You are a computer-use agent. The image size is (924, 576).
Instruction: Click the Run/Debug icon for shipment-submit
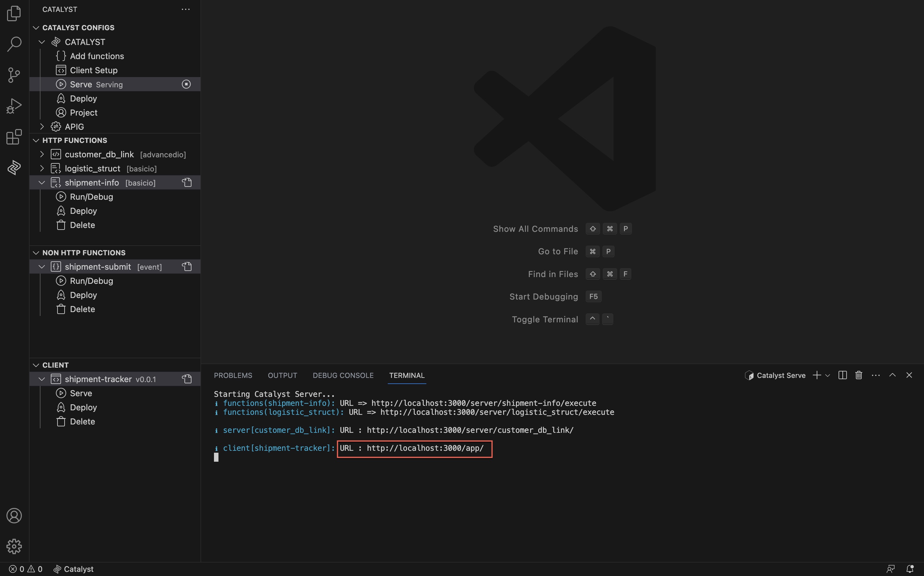tap(60, 281)
